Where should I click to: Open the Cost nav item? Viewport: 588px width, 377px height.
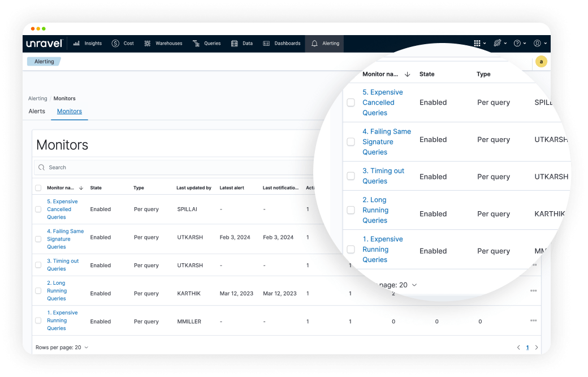(123, 44)
